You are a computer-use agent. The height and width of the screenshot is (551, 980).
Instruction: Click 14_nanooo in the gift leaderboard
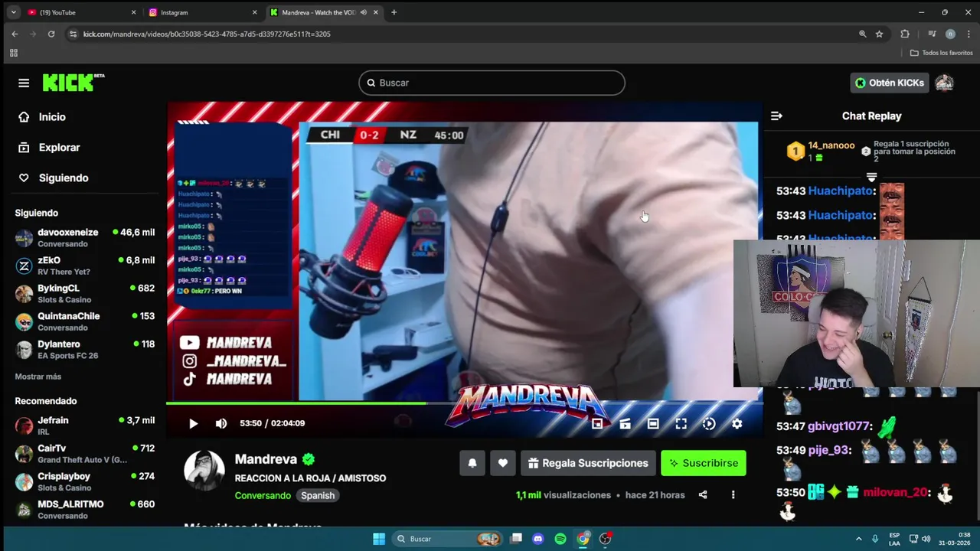(x=831, y=145)
